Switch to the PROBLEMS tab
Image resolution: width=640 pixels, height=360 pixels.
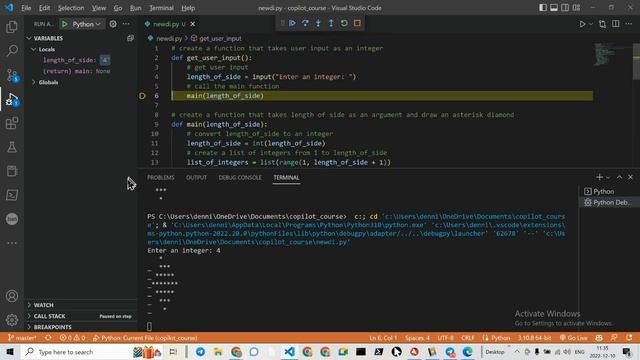160,178
